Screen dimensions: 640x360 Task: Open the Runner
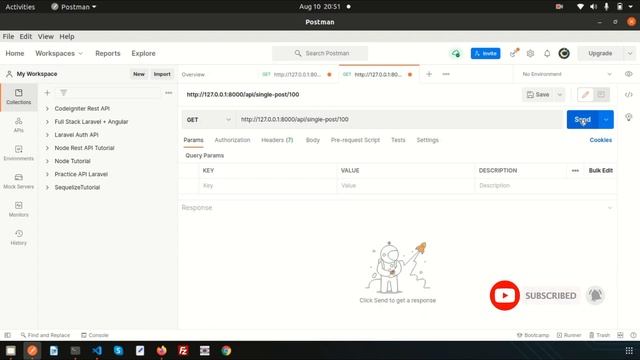point(569,335)
